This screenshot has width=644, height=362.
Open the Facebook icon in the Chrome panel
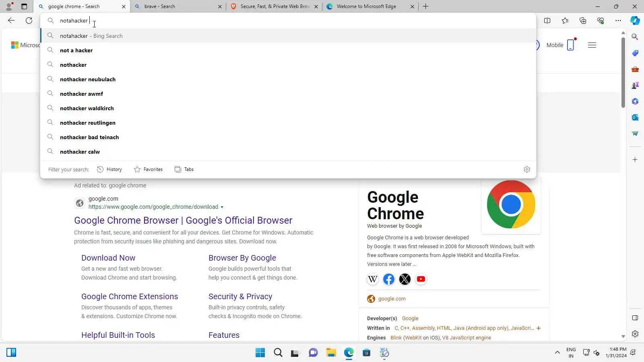(389, 279)
